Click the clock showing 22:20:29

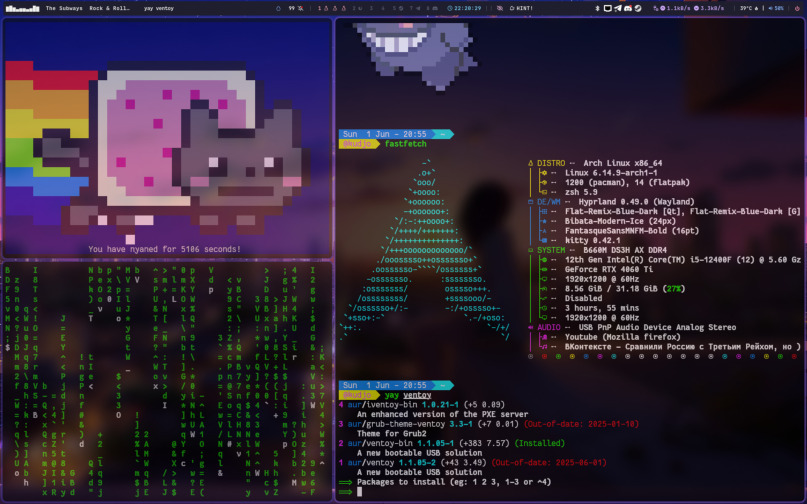(x=464, y=8)
